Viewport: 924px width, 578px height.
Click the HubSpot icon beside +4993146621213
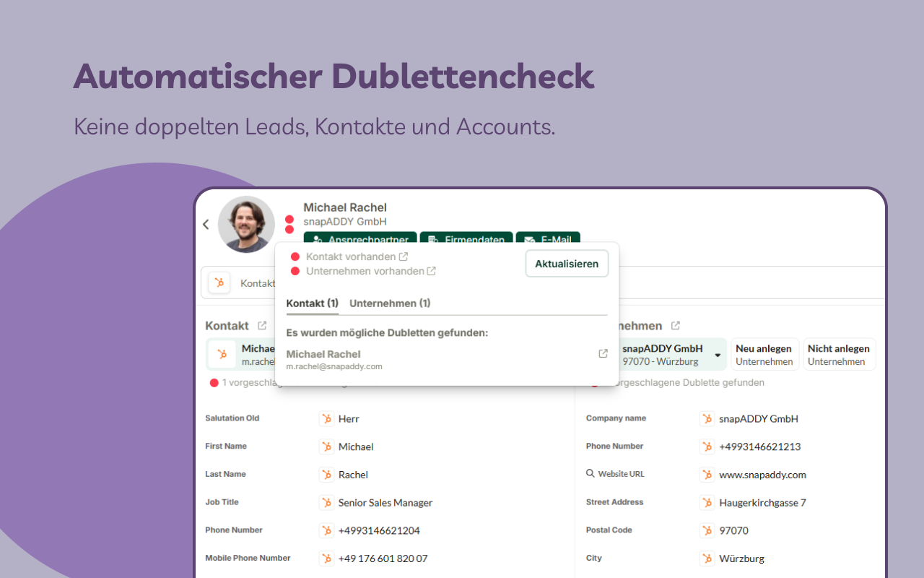(x=707, y=447)
